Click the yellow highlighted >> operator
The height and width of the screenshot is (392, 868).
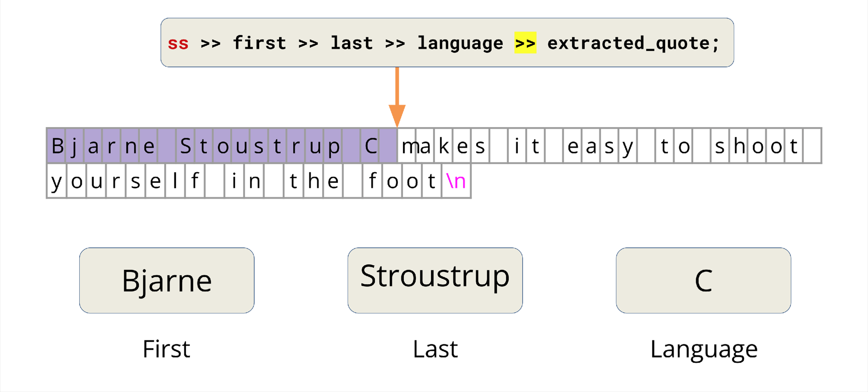(x=525, y=44)
